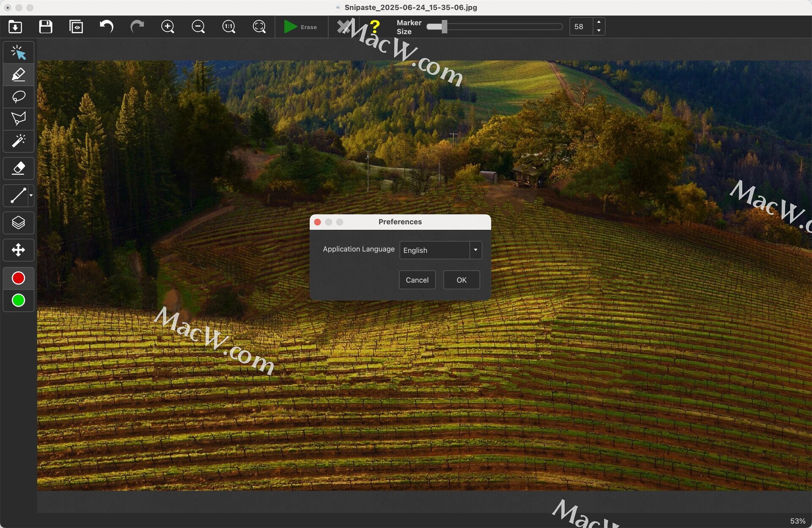812x528 pixels.
Task: Set zoom to 1:1 actual size
Action: coord(229,27)
